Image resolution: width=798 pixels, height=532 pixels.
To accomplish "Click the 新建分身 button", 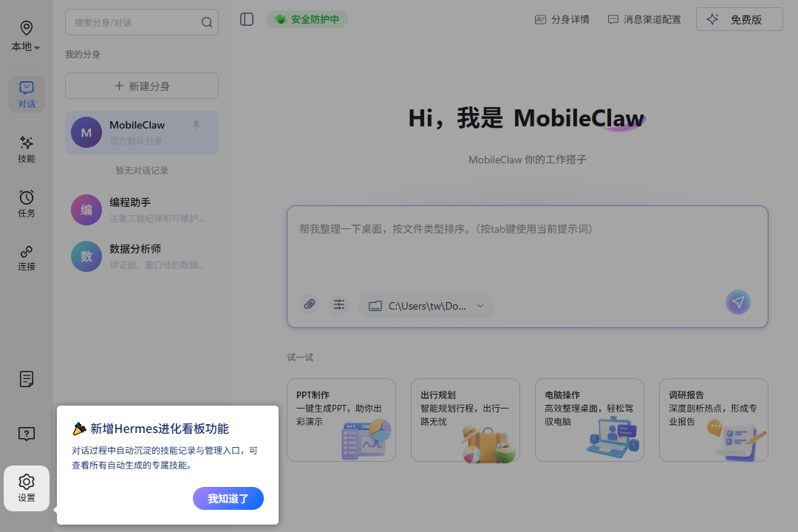I will [141, 86].
